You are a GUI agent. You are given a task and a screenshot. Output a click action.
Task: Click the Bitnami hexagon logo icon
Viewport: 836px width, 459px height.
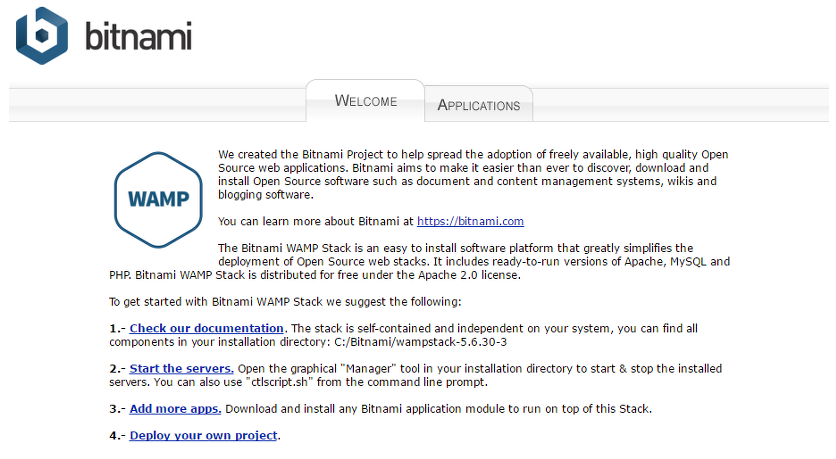pos(42,36)
